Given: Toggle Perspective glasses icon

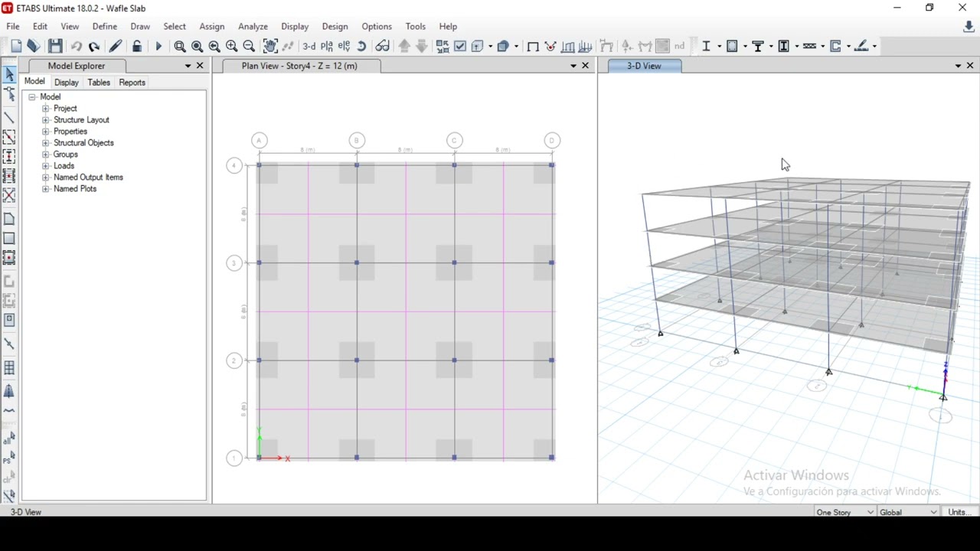Looking at the screenshot, I should pyautogui.click(x=382, y=46).
